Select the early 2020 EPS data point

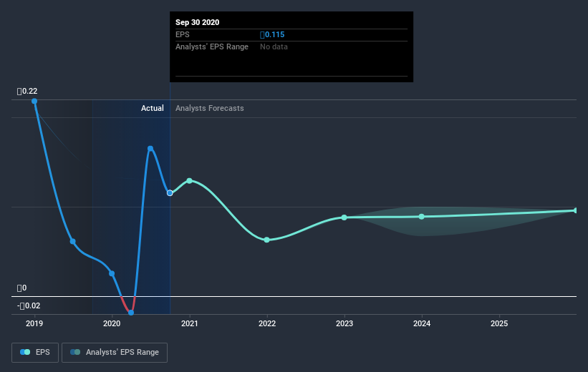click(112, 273)
